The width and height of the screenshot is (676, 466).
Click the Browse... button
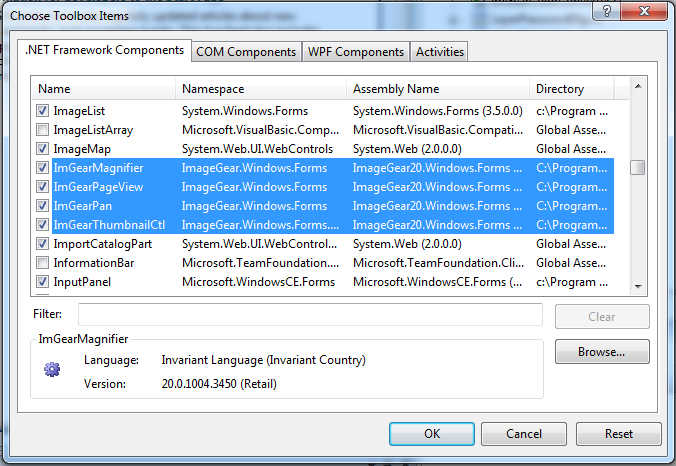click(x=602, y=352)
